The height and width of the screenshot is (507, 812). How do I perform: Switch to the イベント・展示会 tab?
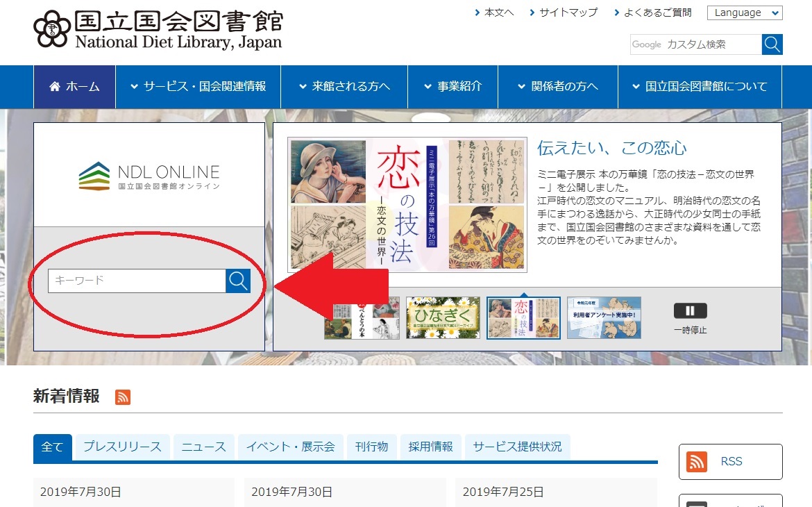[291, 447]
